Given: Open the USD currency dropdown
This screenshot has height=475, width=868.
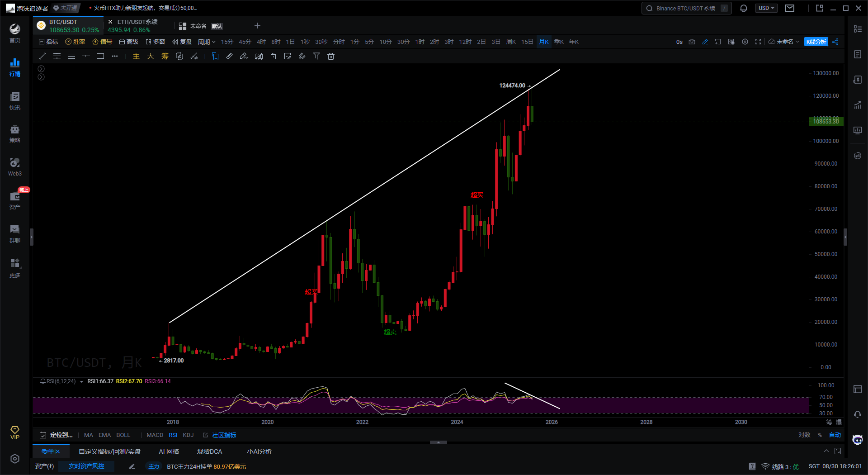Looking at the screenshot, I should point(766,8).
